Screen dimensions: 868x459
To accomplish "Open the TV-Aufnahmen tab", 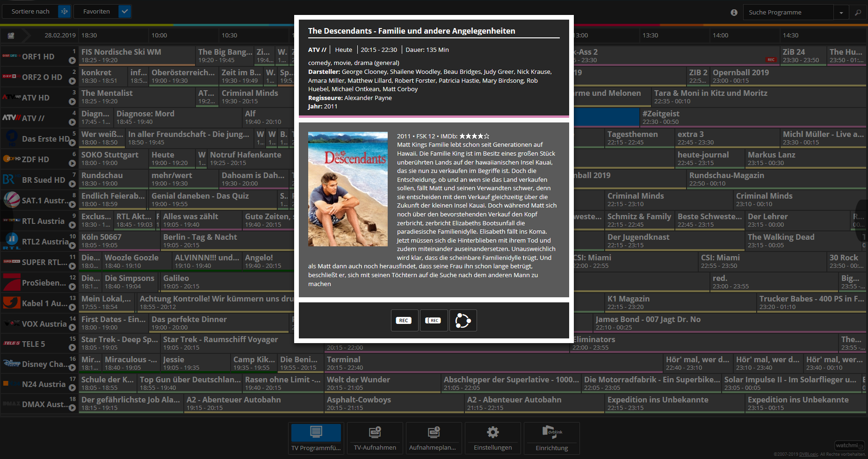I will point(375,438).
